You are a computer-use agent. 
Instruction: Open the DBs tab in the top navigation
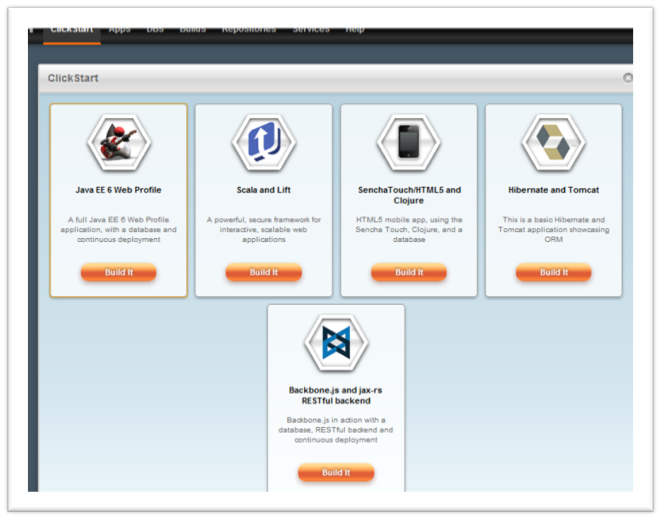click(155, 30)
